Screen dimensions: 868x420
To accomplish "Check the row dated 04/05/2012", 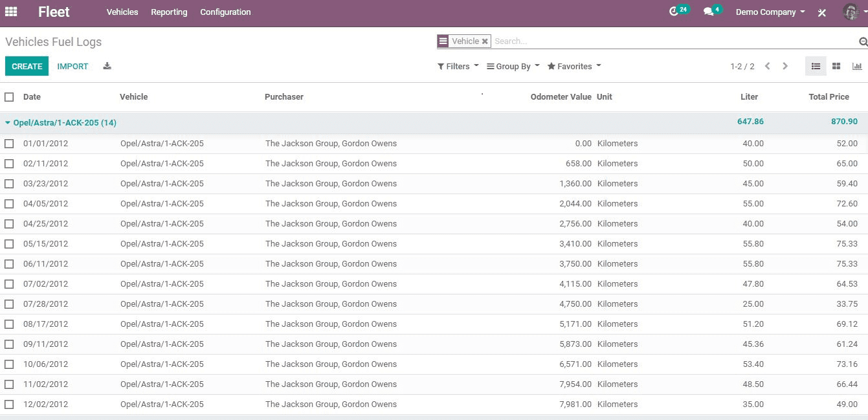I will 9,204.
